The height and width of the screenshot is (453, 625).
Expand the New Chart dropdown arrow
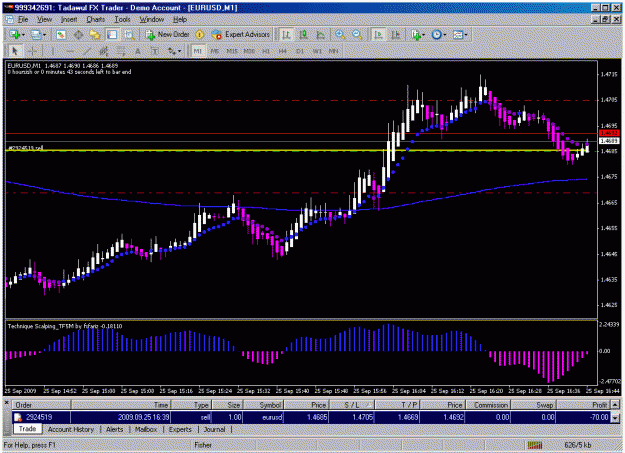24,35
